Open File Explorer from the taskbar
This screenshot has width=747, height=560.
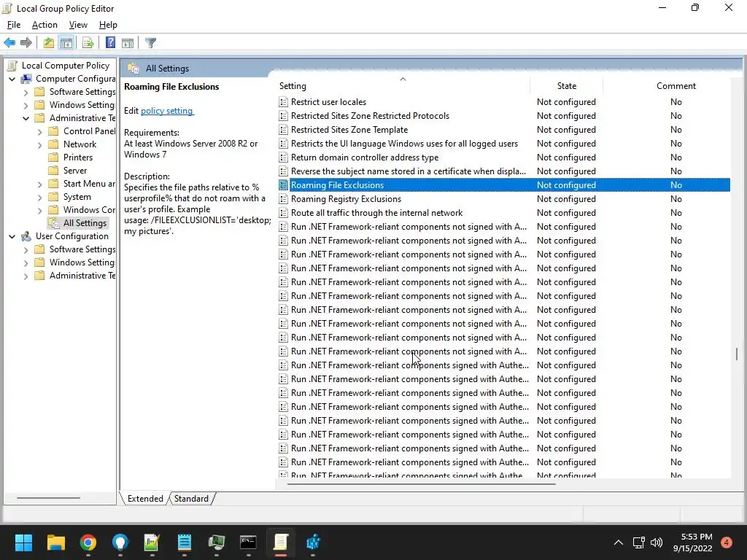[x=55, y=542]
